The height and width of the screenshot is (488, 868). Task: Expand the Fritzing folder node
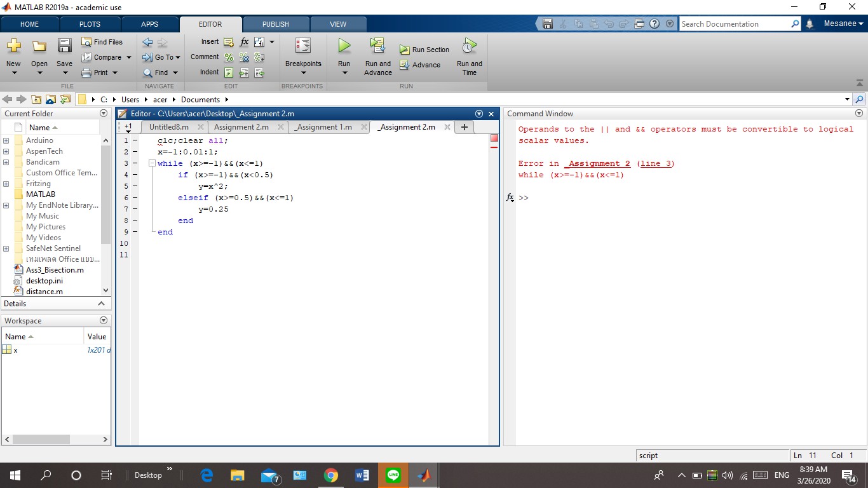pos(6,184)
